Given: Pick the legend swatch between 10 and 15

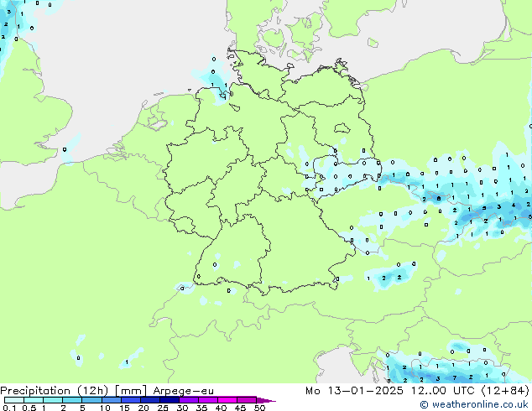Looking at the screenshot, I should 111,400.
